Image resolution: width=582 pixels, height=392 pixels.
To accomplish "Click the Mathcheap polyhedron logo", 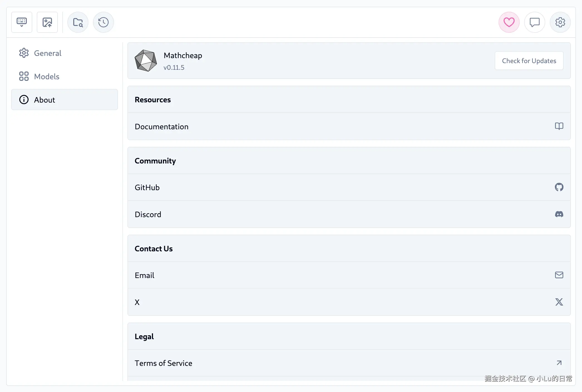I will [x=145, y=61].
